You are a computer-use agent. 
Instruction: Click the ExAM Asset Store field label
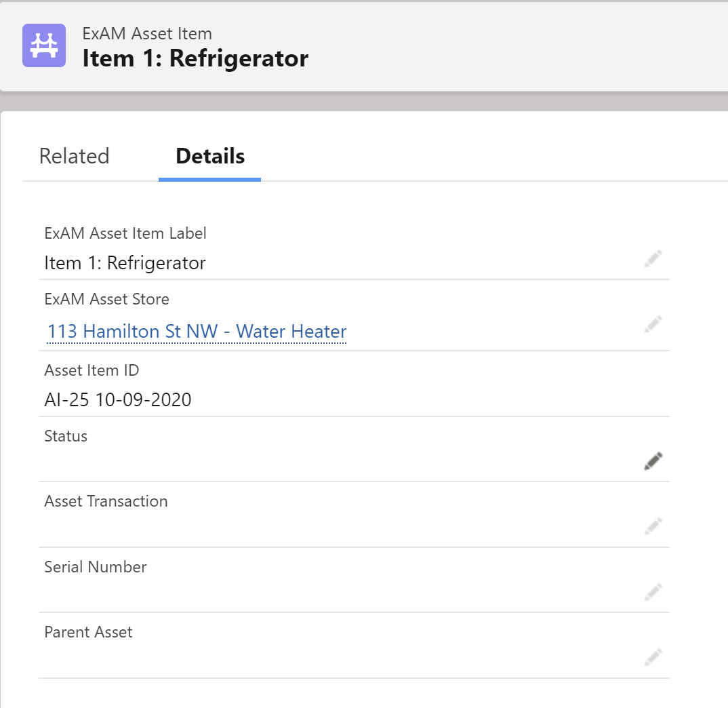(106, 299)
